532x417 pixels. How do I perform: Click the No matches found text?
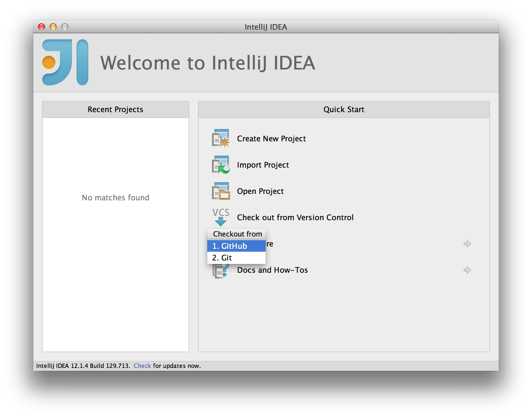115,197
